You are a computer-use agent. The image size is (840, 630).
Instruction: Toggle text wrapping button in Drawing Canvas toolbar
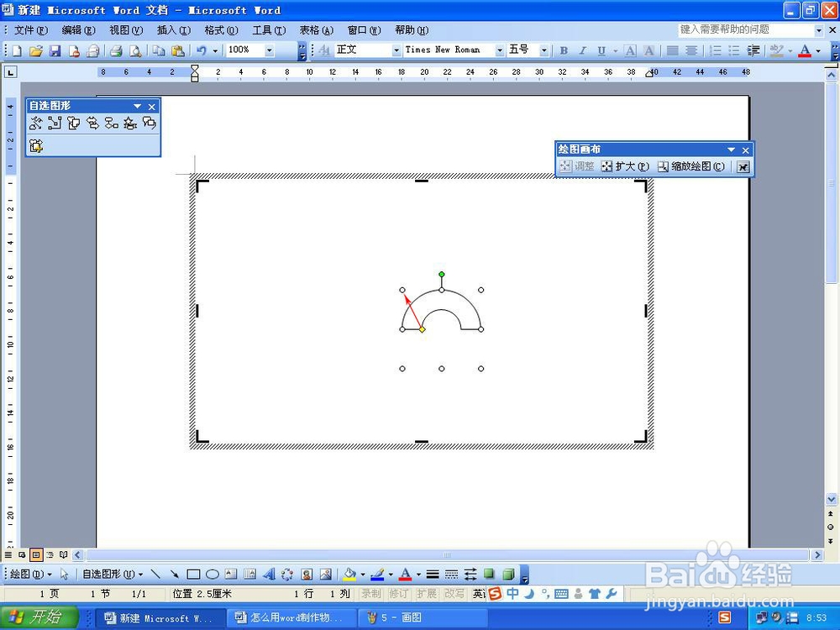[x=743, y=166]
